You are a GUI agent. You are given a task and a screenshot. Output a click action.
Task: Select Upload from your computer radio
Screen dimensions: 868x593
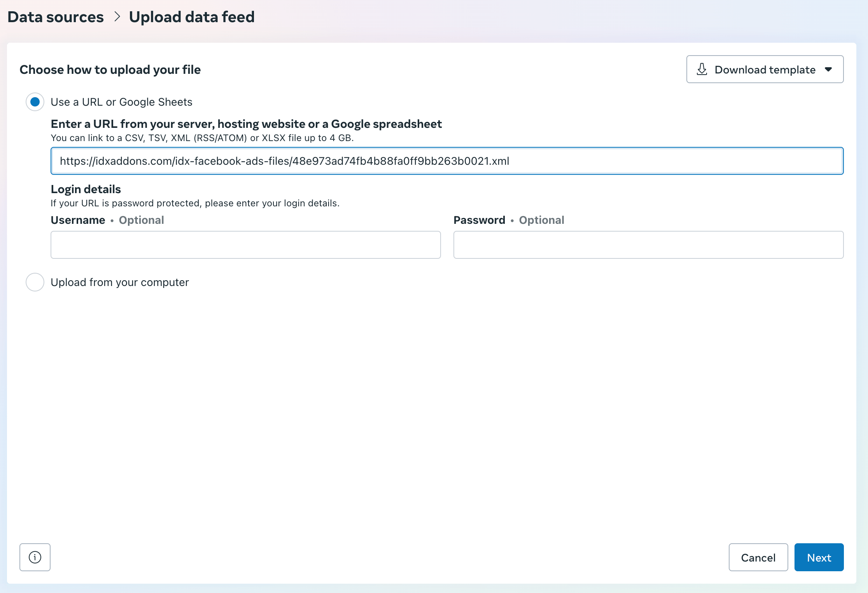point(35,282)
